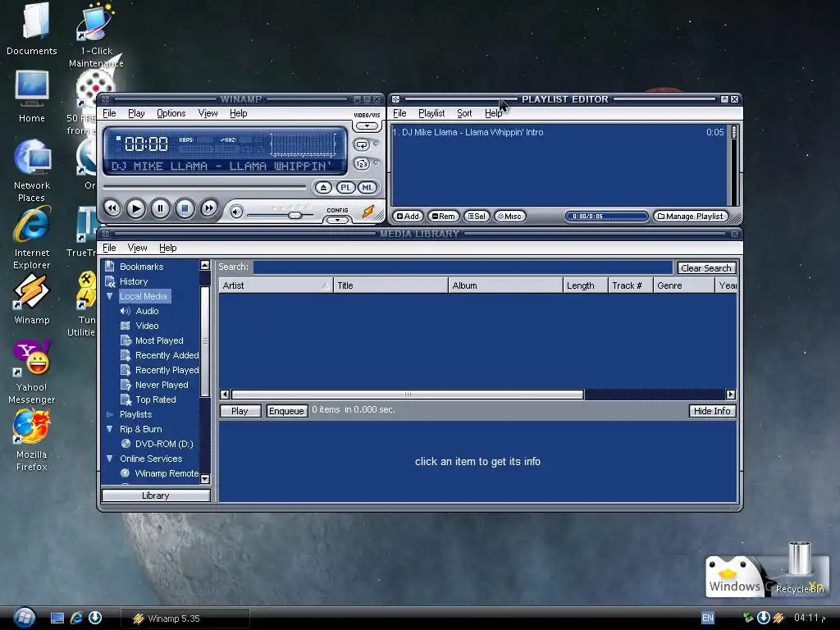Toggle the ML media library button
The width and height of the screenshot is (840, 630).
pos(367,188)
